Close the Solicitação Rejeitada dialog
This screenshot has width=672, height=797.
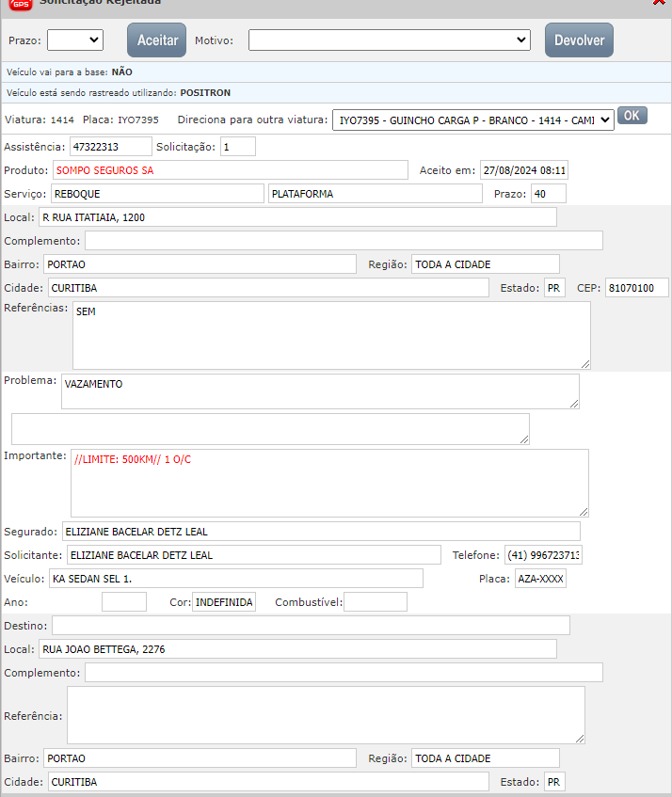pos(659,3)
